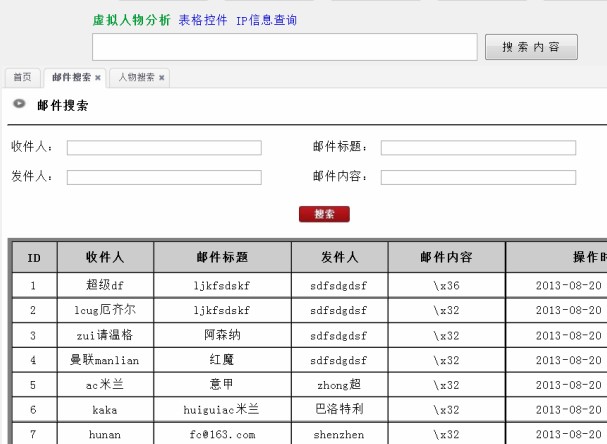This screenshot has height=444, width=607.
Task: Focus the 收件人 input field
Action: click(x=164, y=147)
